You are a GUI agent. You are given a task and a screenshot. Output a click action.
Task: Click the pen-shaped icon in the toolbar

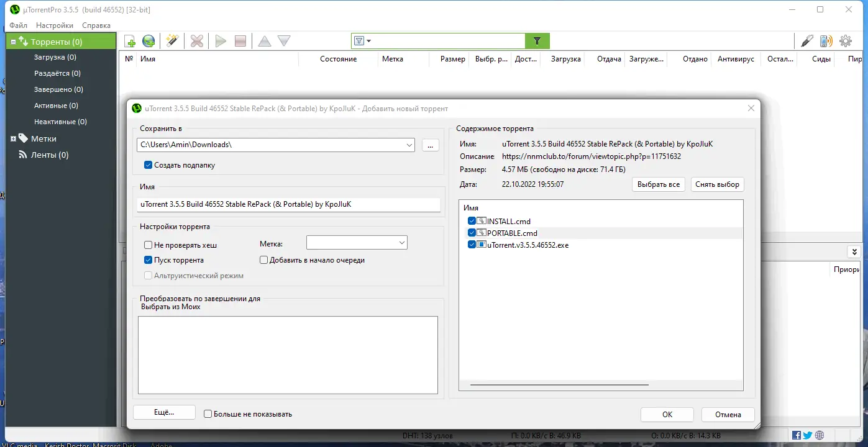pos(807,42)
